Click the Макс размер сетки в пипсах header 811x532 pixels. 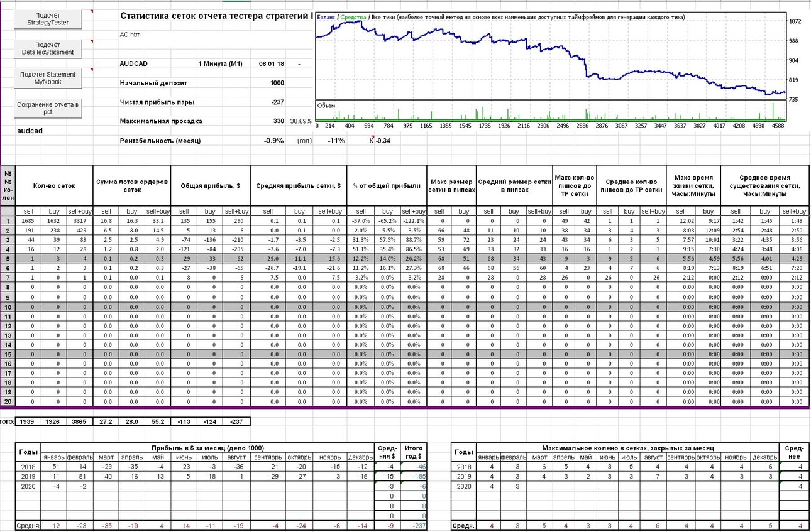[x=452, y=186]
